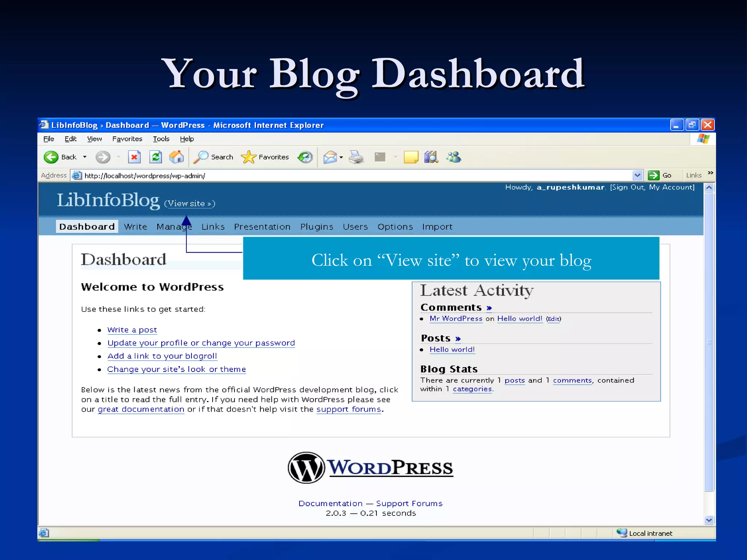The height and width of the screenshot is (560, 747).
Task: Click the vertical scrollbar up arrow
Action: coord(709,188)
